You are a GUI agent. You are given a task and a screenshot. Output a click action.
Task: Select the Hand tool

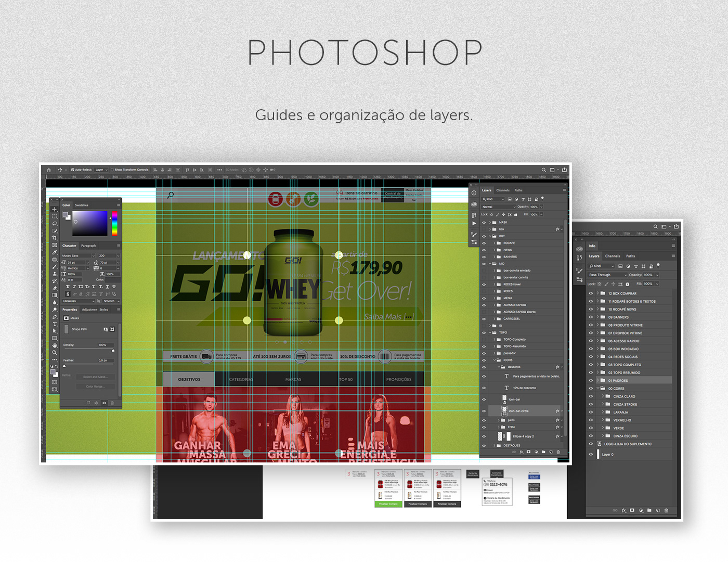pos(55,345)
